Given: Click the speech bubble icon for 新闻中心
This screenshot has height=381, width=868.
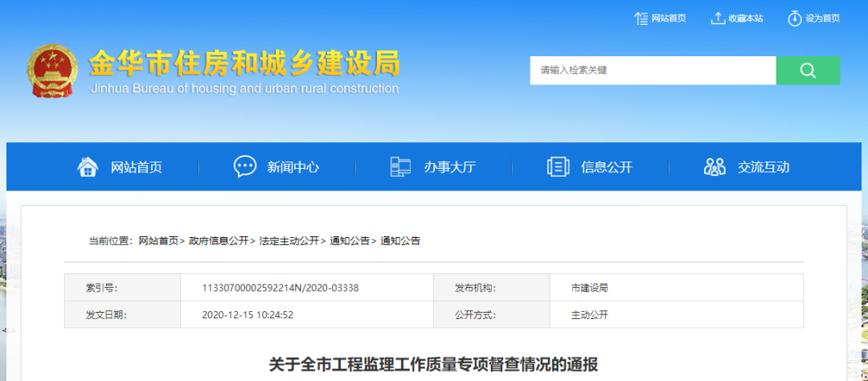Looking at the screenshot, I should (x=244, y=166).
